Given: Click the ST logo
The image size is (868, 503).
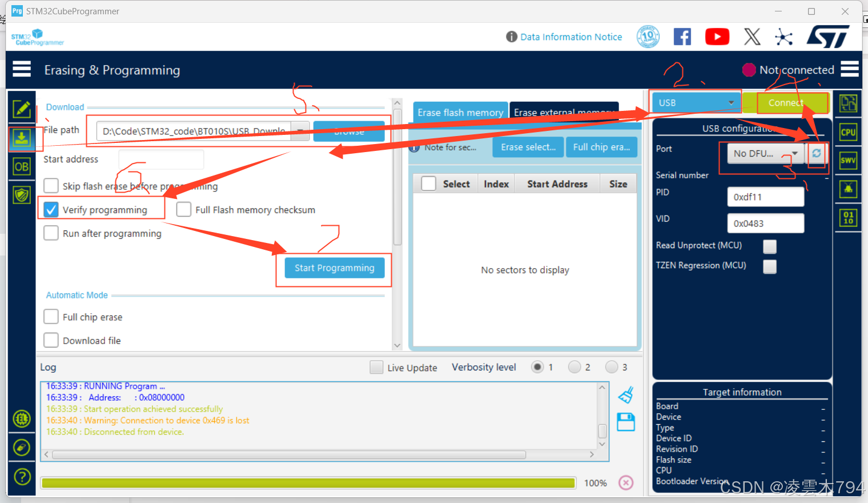Looking at the screenshot, I should pos(828,37).
